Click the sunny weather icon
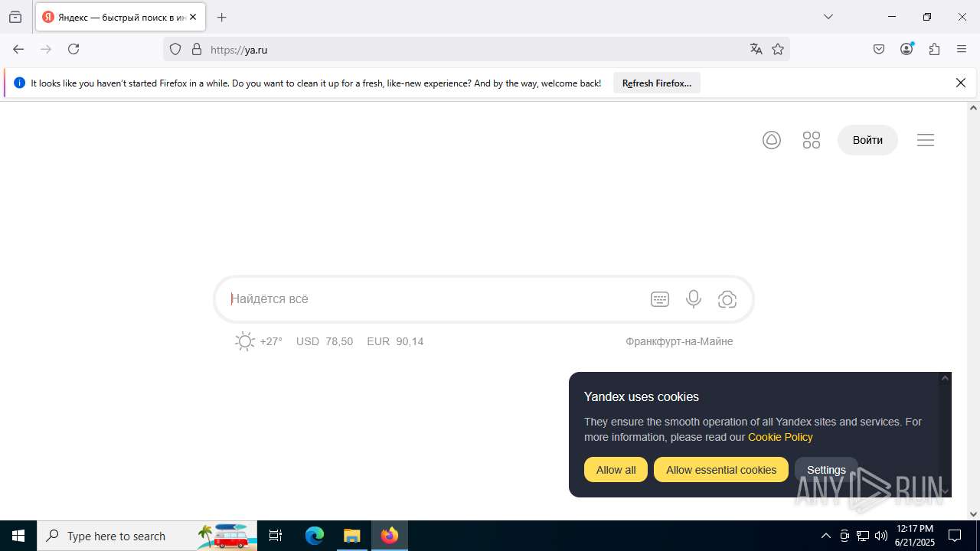Screen dimensions: 980x551 244,341
